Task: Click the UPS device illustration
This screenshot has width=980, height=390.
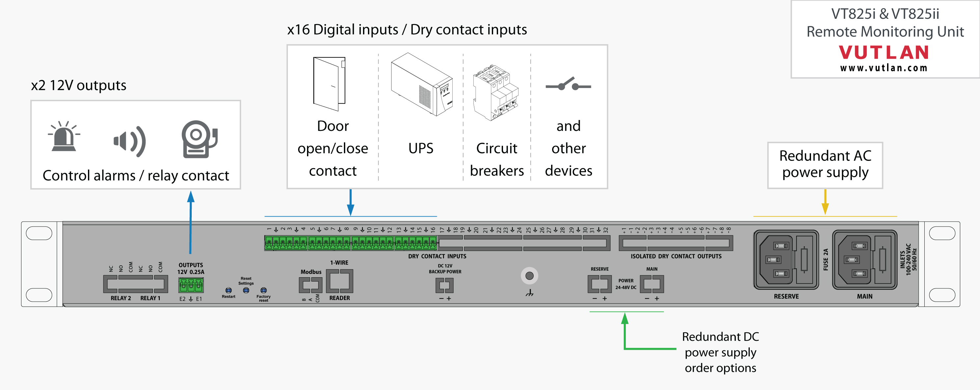Action: pos(422,84)
